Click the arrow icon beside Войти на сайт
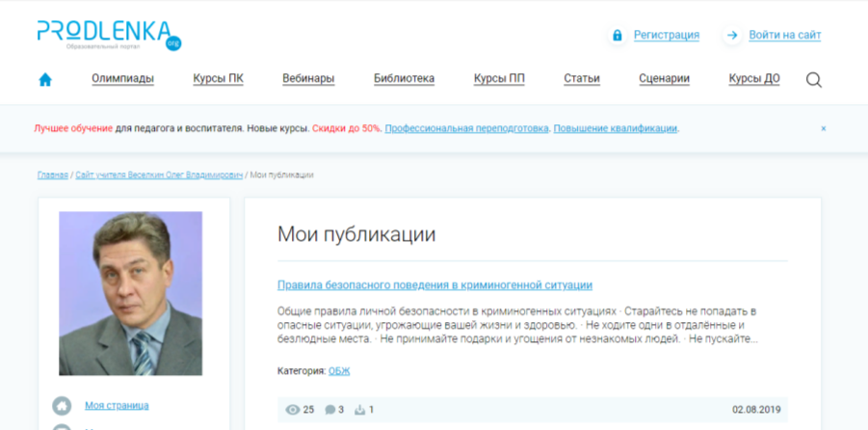The image size is (868, 430). coord(732,36)
